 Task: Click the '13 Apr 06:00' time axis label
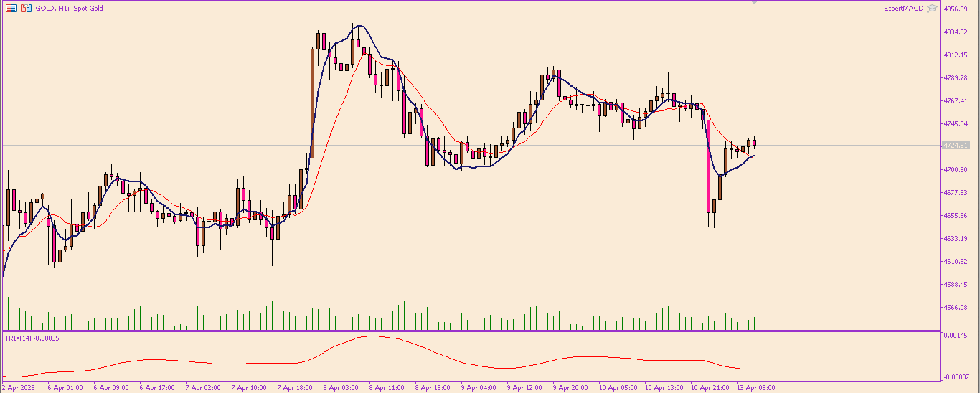coord(755,388)
